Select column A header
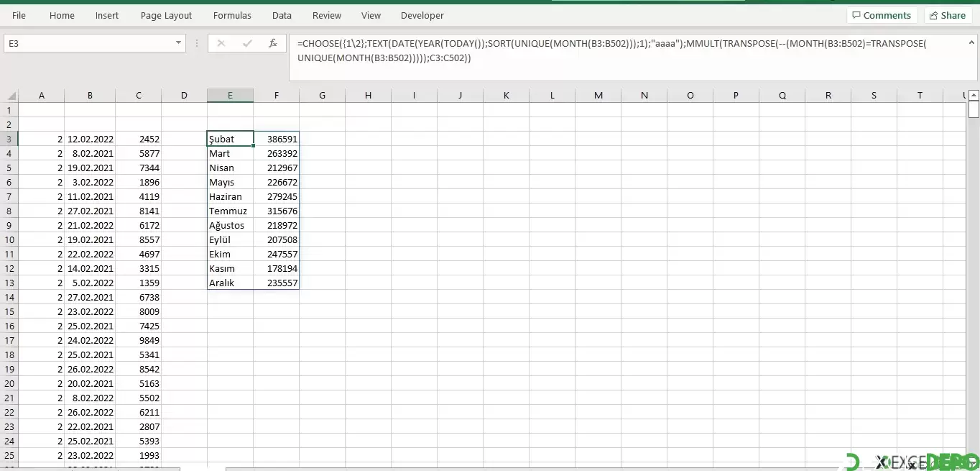Image resolution: width=980 pixels, height=471 pixels. click(x=41, y=96)
